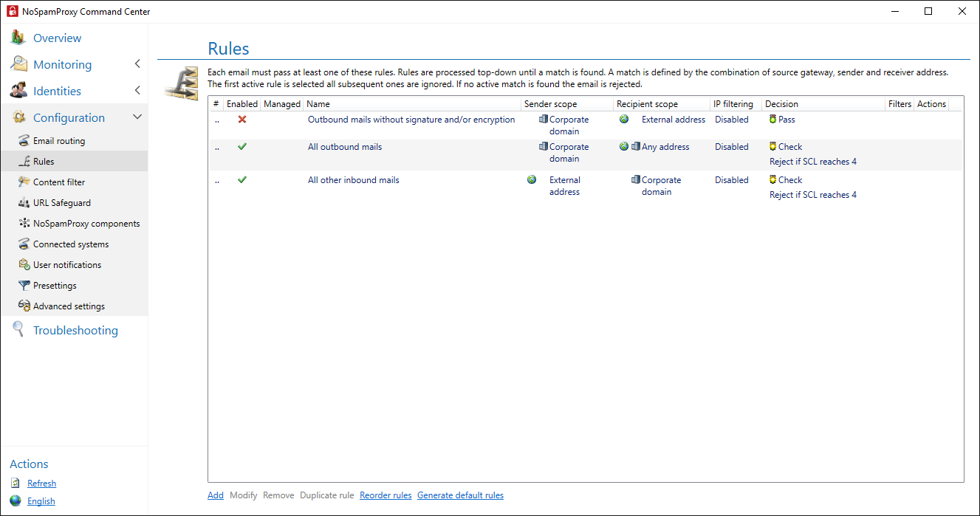This screenshot has width=980, height=516.
Task: Click the Modify link
Action: (244, 495)
